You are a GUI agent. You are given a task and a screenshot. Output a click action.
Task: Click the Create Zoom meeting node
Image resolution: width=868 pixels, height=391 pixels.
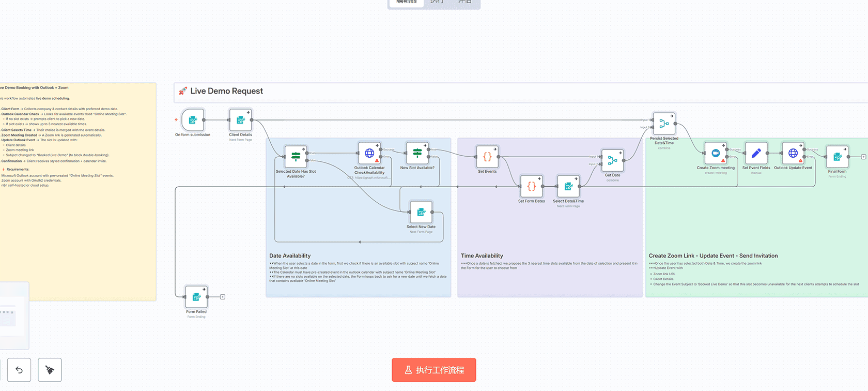click(716, 153)
